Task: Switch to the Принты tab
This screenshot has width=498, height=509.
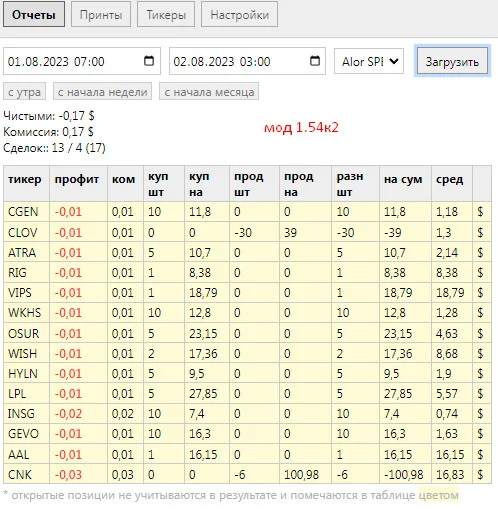Action: [101, 15]
